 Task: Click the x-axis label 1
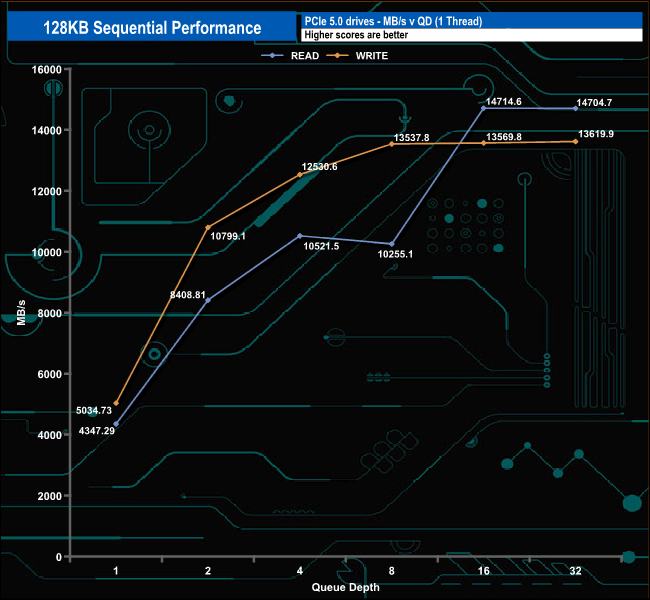tap(116, 571)
